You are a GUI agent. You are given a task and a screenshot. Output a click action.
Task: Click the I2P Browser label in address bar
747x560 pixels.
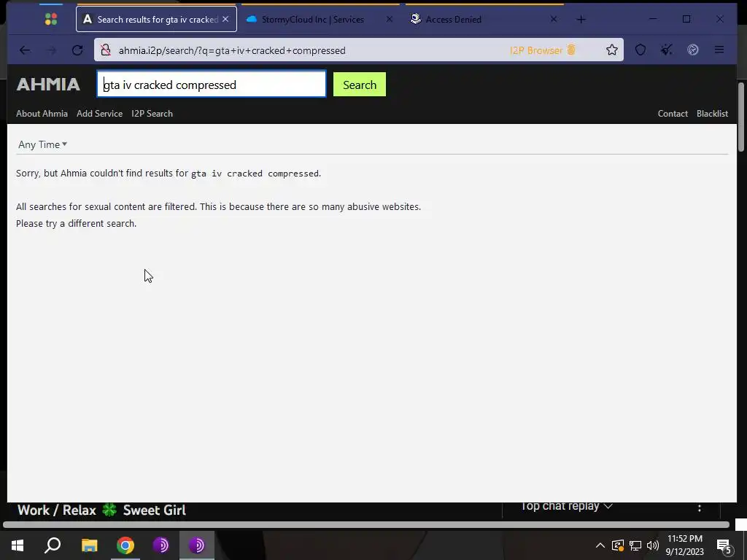coord(543,50)
